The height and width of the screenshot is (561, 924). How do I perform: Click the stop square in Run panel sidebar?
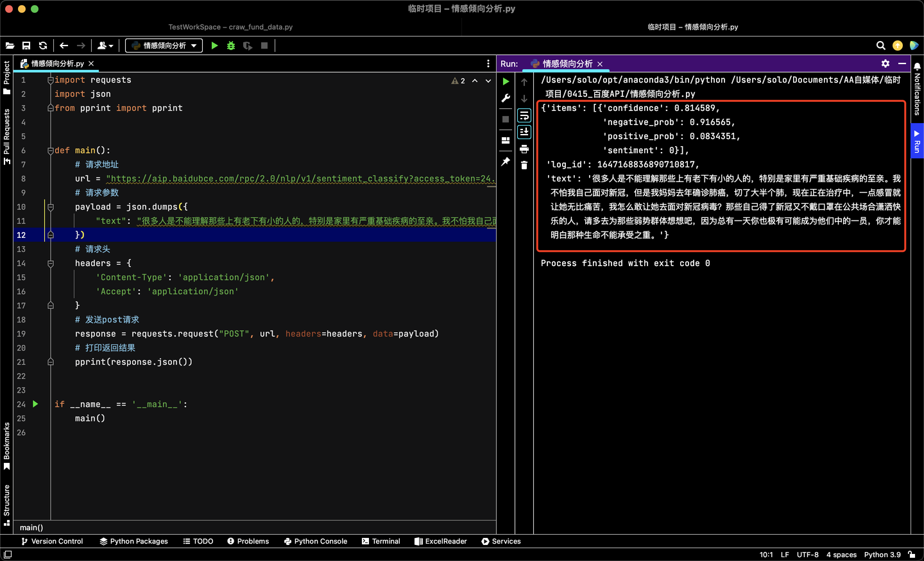pyautogui.click(x=506, y=119)
